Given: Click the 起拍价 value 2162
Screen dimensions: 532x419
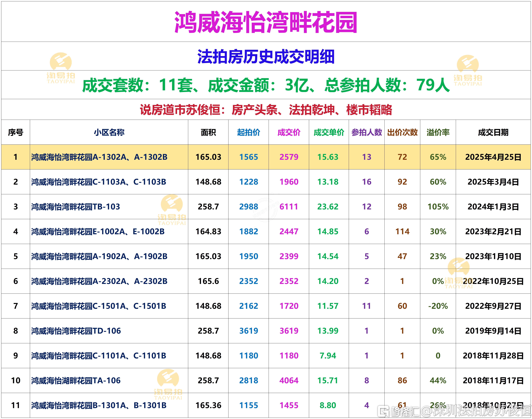Looking at the screenshot, I should point(249,306).
